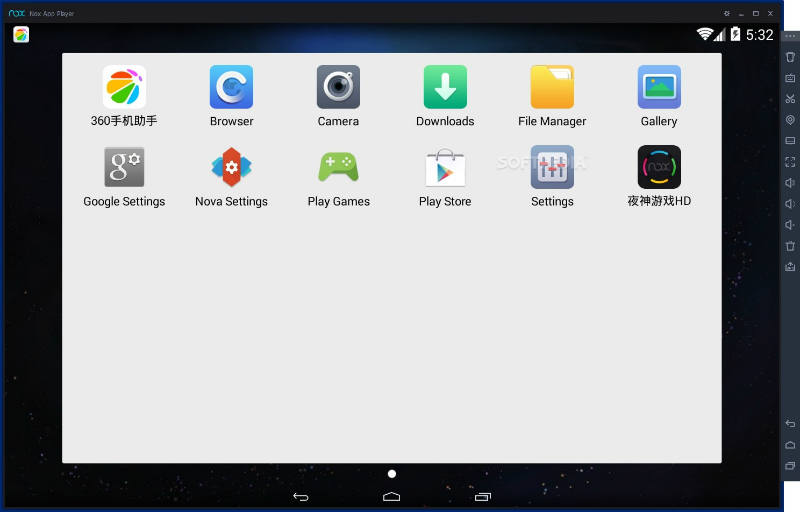Open recent apps from navigation bar

(x=483, y=497)
